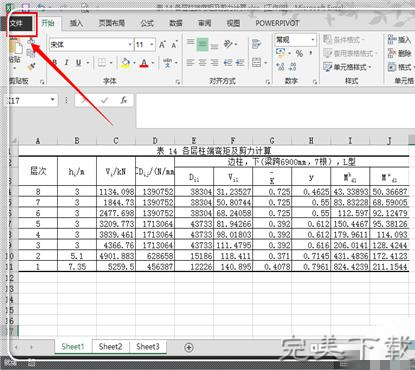Expand the fill color dropdown arrow
415x370 pixels.
pyautogui.click(x=134, y=63)
